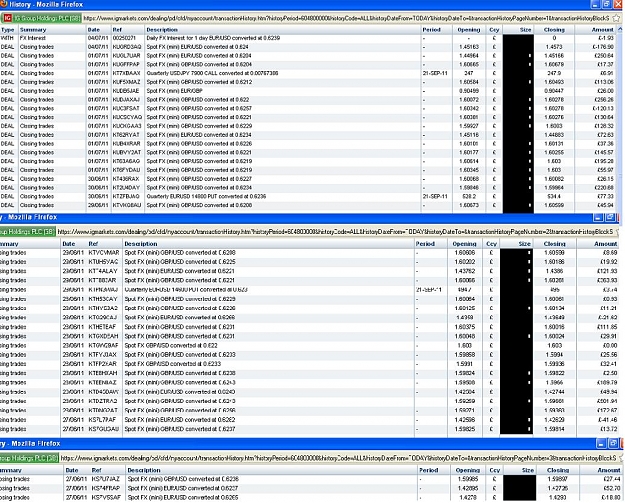This screenshot has height=503, width=625.
Task: Click the Opening header in top window
Action: coord(469,29)
